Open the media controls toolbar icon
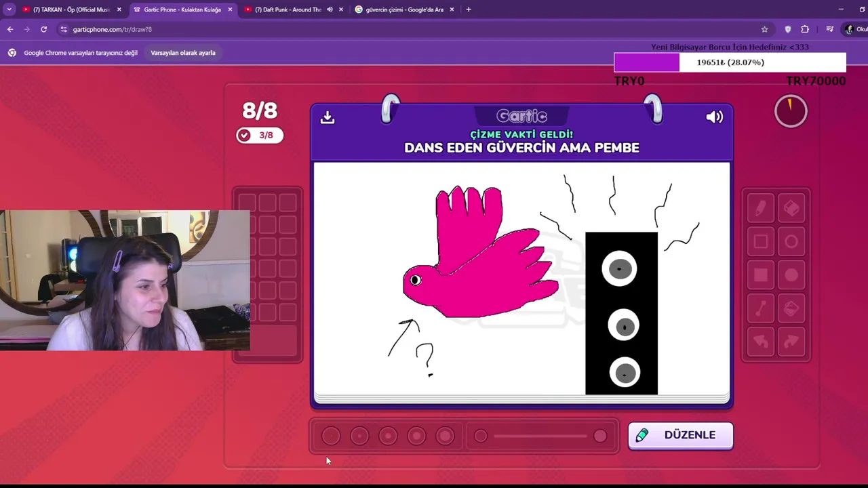868x488 pixels. (x=829, y=29)
